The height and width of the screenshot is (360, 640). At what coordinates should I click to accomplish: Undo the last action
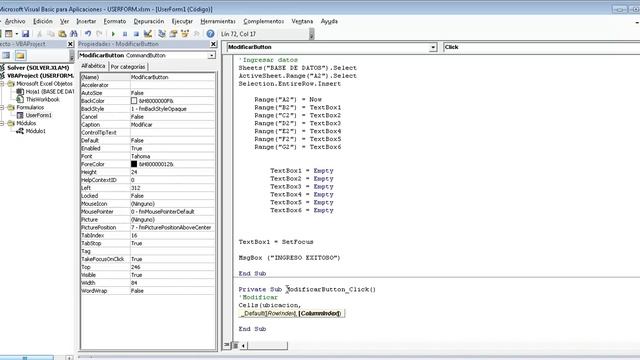point(88,34)
